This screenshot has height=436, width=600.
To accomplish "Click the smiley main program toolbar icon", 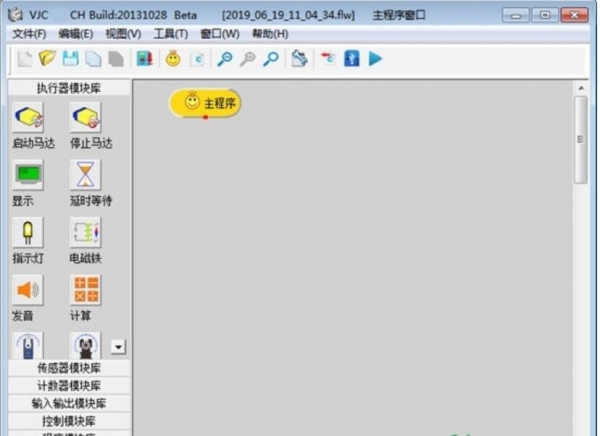I will click(173, 59).
